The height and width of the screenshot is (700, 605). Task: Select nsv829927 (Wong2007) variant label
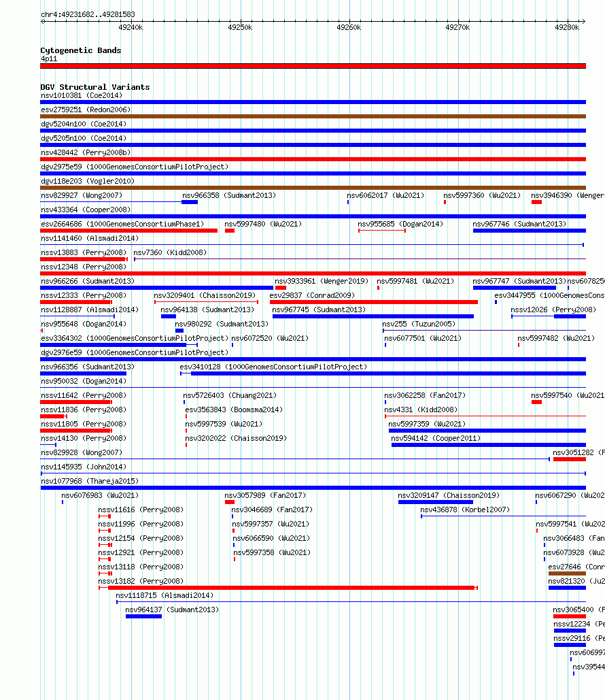(82, 195)
